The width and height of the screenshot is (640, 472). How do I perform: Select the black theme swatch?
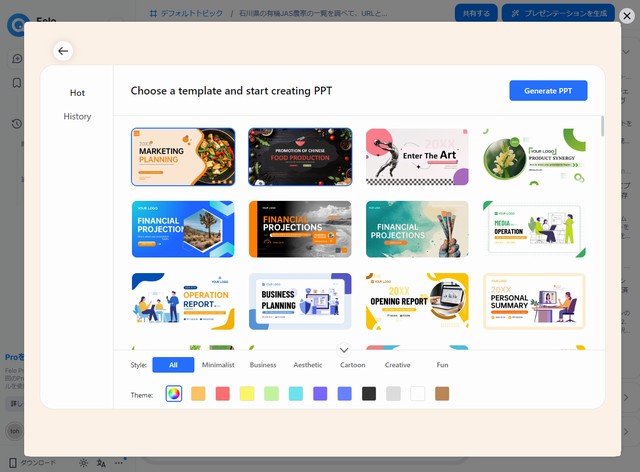(x=369, y=394)
